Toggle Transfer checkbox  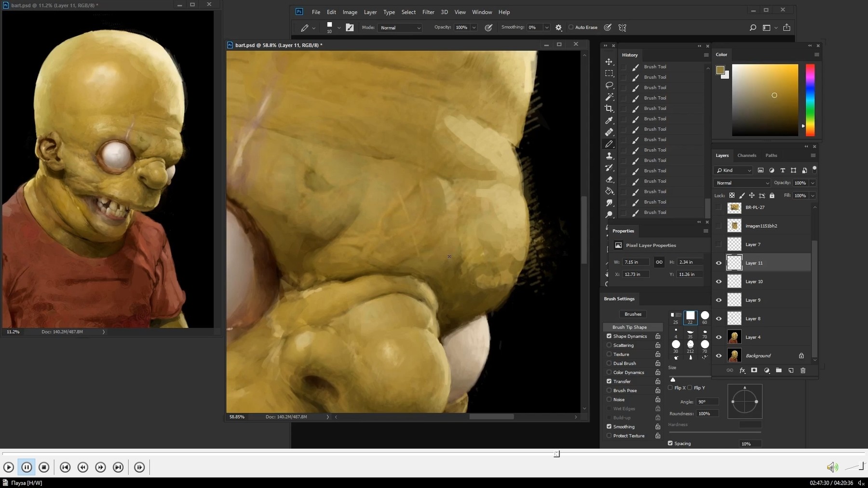[609, 382]
